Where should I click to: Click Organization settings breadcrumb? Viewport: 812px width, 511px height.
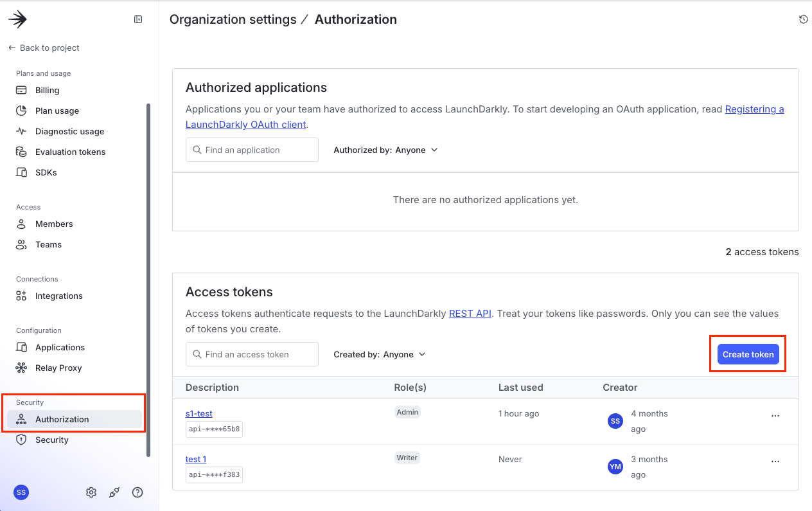click(x=233, y=19)
